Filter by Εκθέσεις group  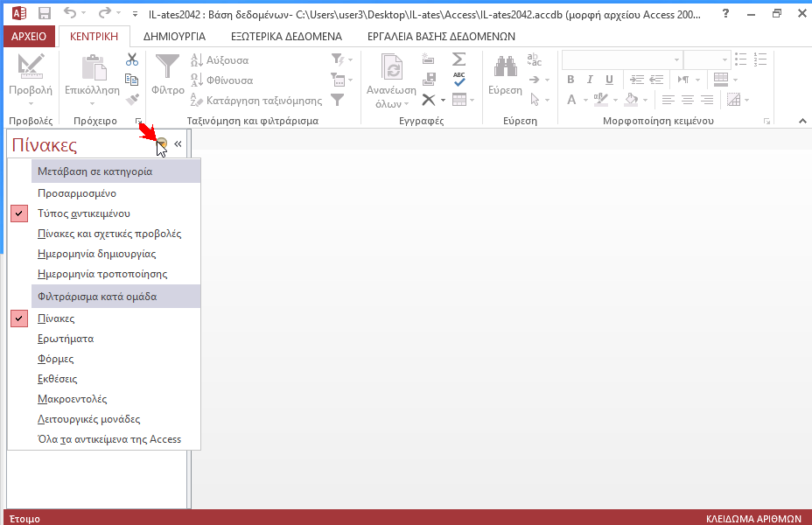pos(104,379)
